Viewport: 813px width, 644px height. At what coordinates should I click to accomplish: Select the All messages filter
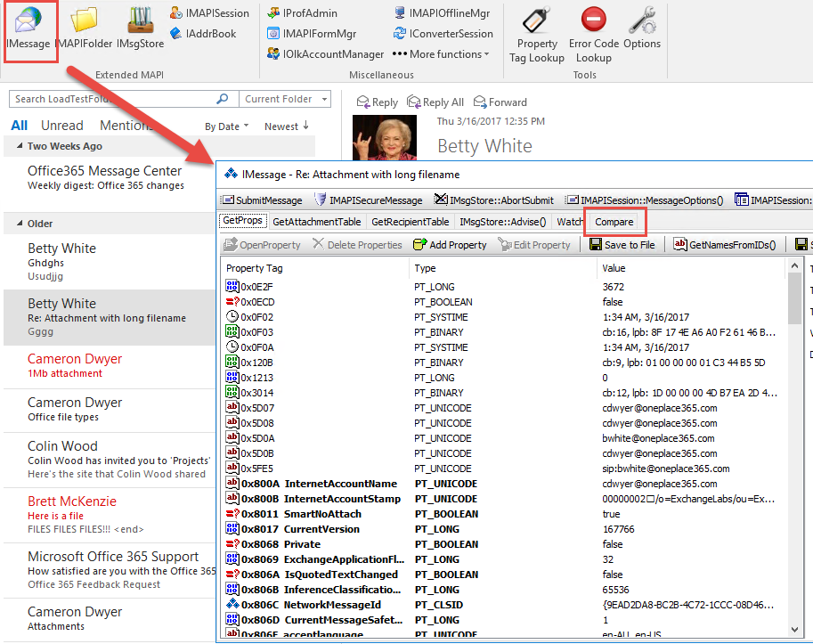(19, 125)
